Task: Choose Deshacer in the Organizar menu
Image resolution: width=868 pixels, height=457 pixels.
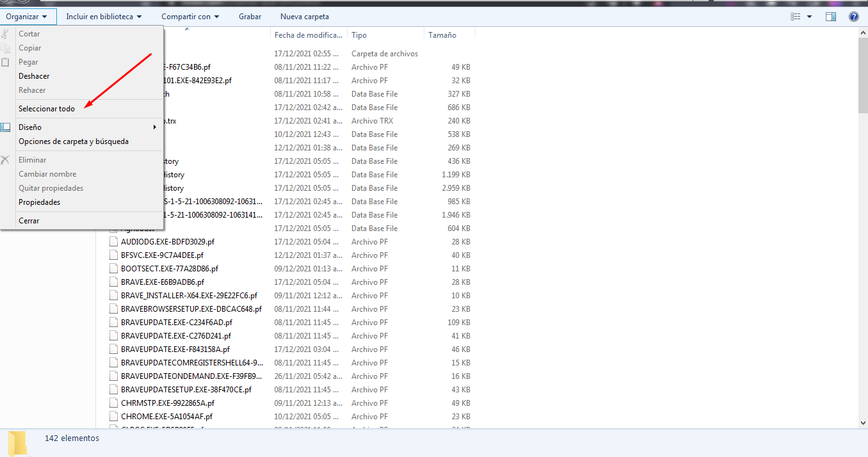Action: (34, 76)
